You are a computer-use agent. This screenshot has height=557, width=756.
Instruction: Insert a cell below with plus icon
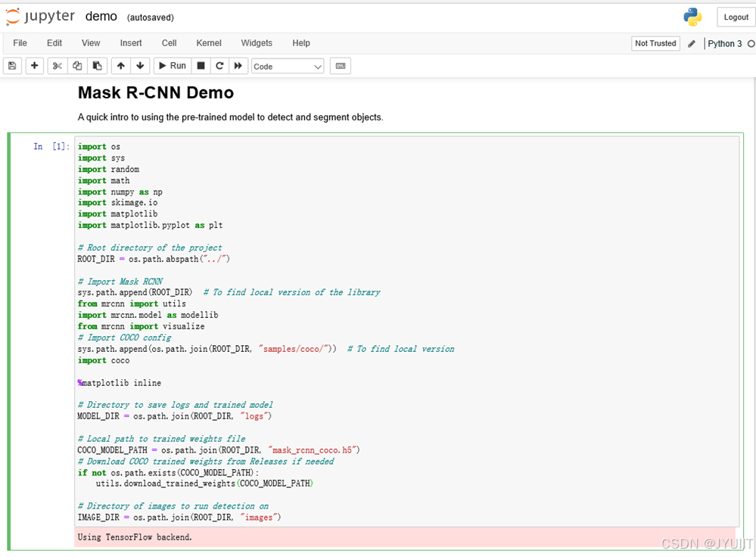(34, 66)
